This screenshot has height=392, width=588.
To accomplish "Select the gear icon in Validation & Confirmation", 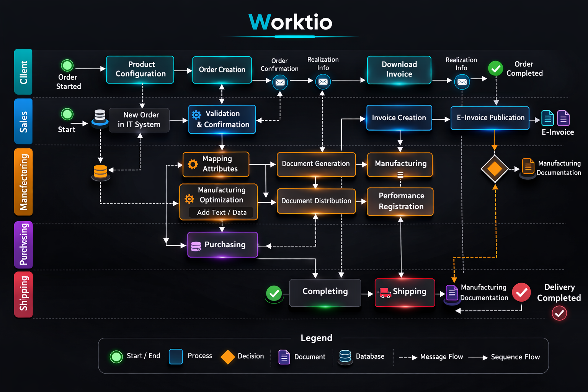I will point(196,115).
